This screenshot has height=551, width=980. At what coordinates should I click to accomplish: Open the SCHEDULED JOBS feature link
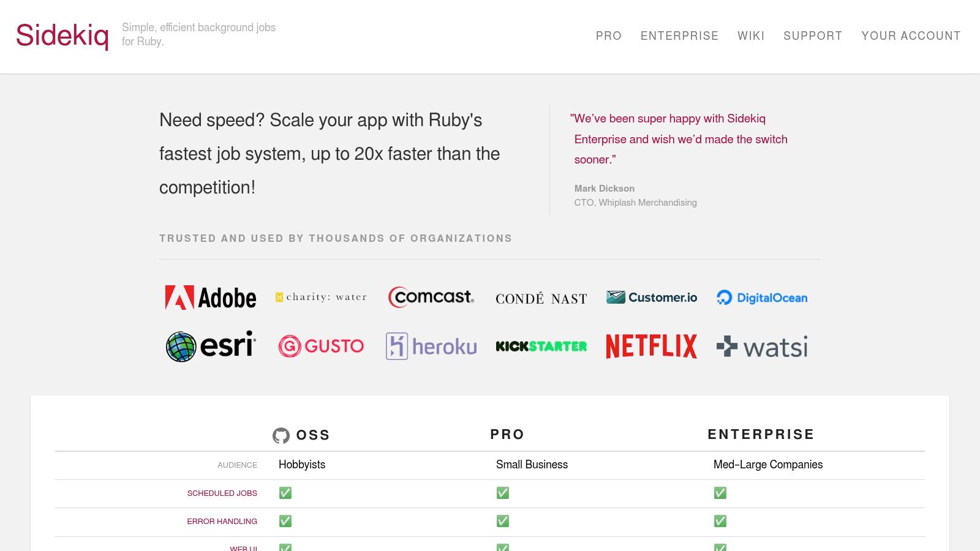[x=222, y=493]
